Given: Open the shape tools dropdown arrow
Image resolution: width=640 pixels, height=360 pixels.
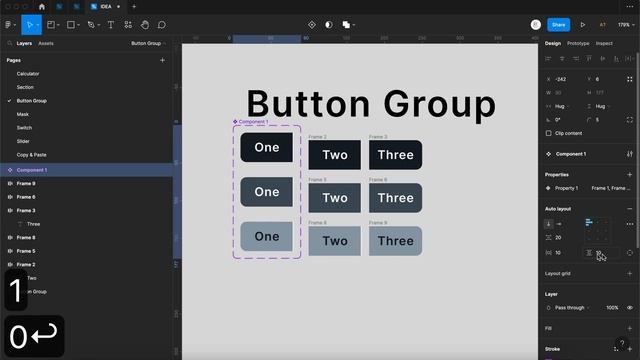Looking at the screenshot, I should click(x=78, y=25).
